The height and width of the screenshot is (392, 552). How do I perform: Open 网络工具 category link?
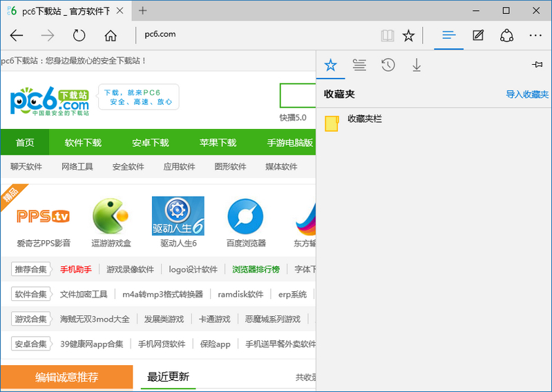[77, 166]
